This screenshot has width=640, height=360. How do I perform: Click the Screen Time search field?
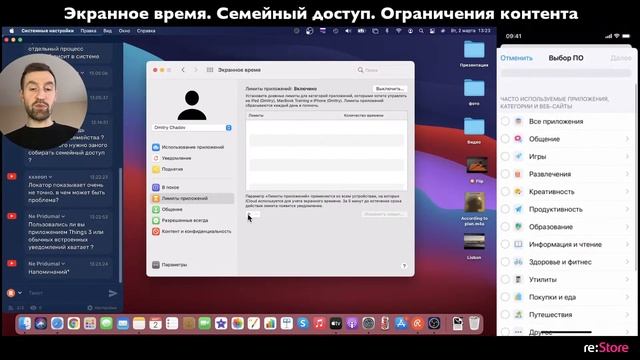tap(382, 70)
